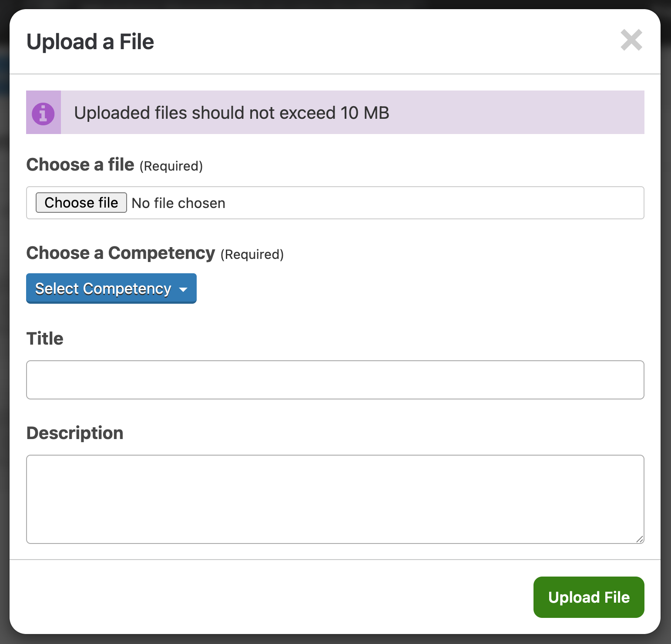Focus the Description text area
The image size is (671, 644).
335,499
